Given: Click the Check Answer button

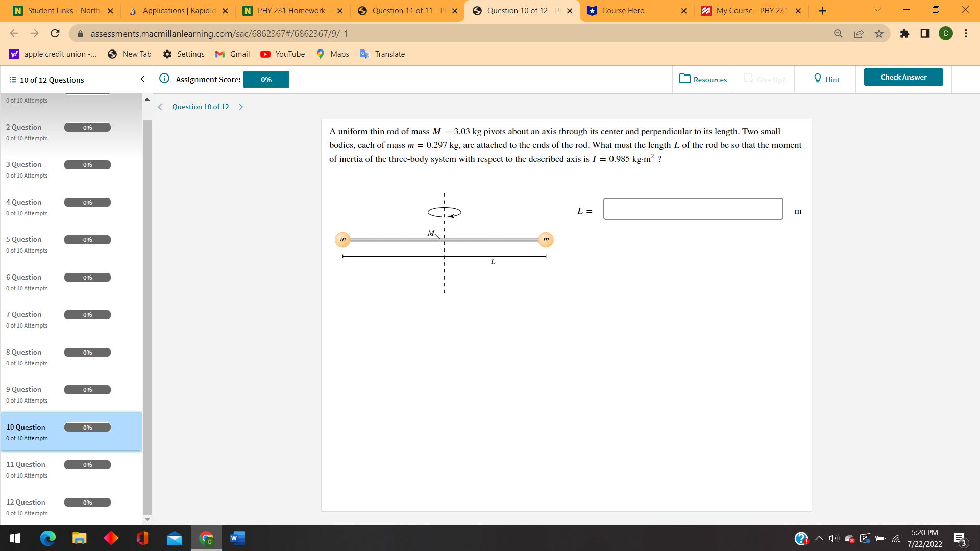Looking at the screenshot, I should [x=903, y=76].
